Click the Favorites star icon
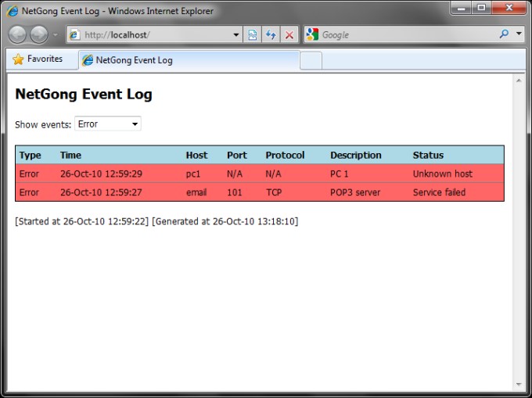Image resolution: width=532 pixels, height=398 pixels. (18, 59)
